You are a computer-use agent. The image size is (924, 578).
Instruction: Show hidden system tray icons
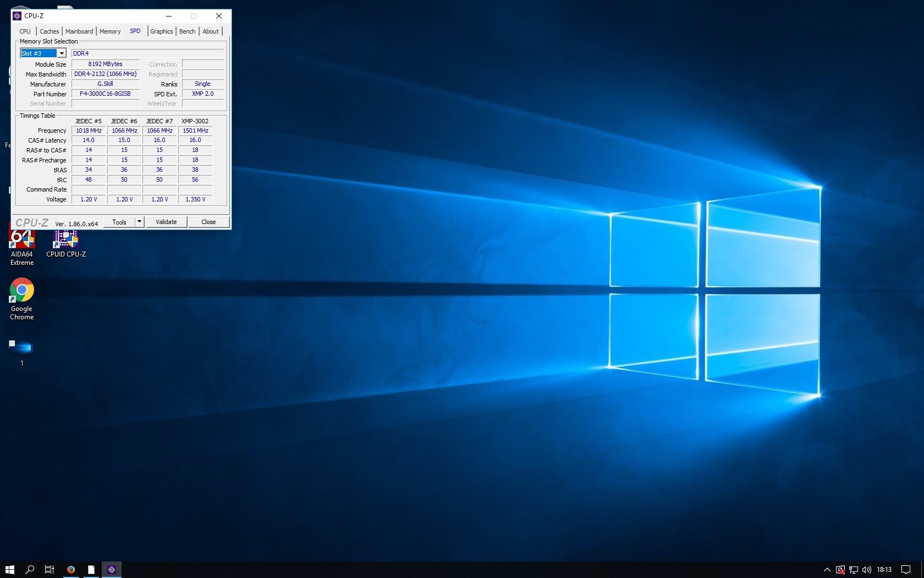827,570
